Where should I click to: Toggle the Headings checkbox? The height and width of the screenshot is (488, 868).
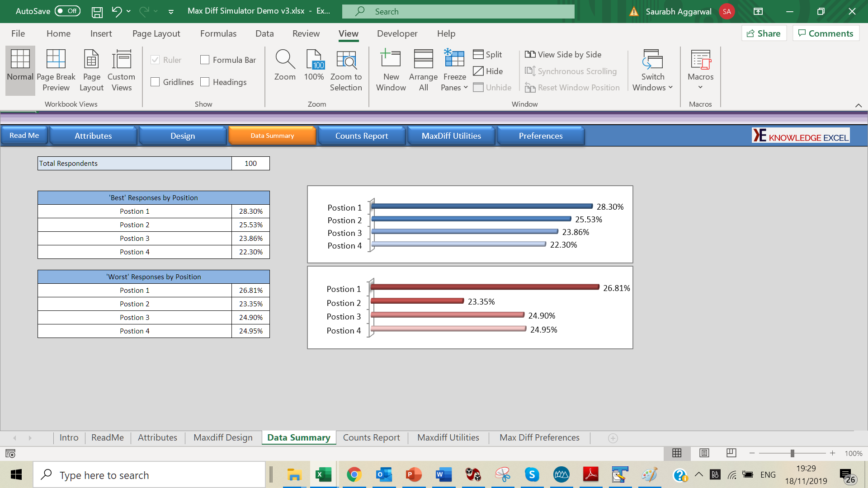[205, 82]
